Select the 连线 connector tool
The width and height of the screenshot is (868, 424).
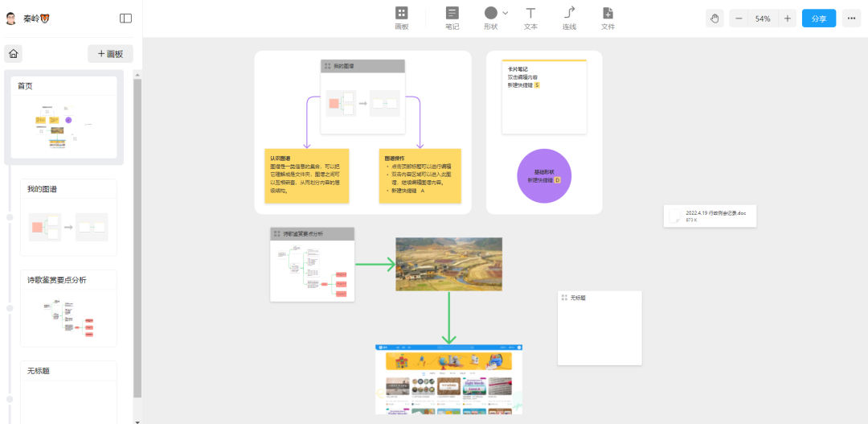tap(569, 19)
